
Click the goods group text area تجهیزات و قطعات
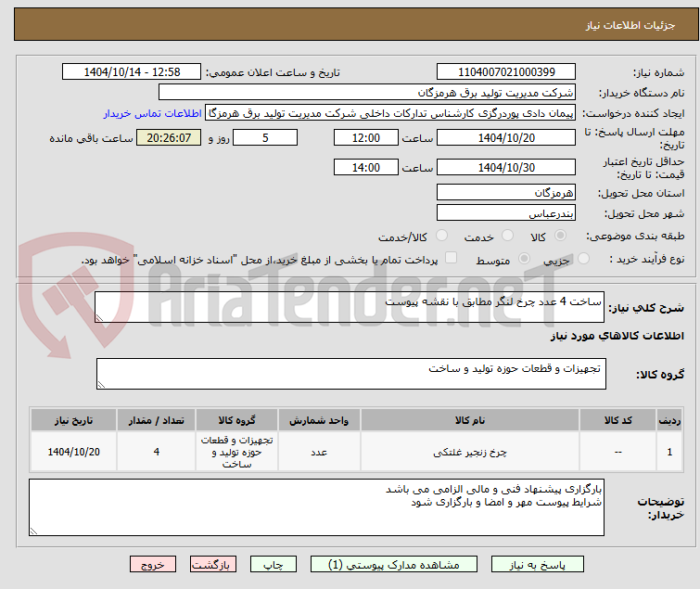click(x=351, y=374)
